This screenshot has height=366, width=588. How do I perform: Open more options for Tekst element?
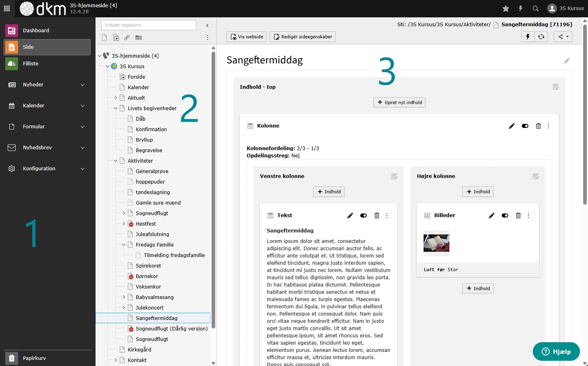pyautogui.click(x=387, y=215)
